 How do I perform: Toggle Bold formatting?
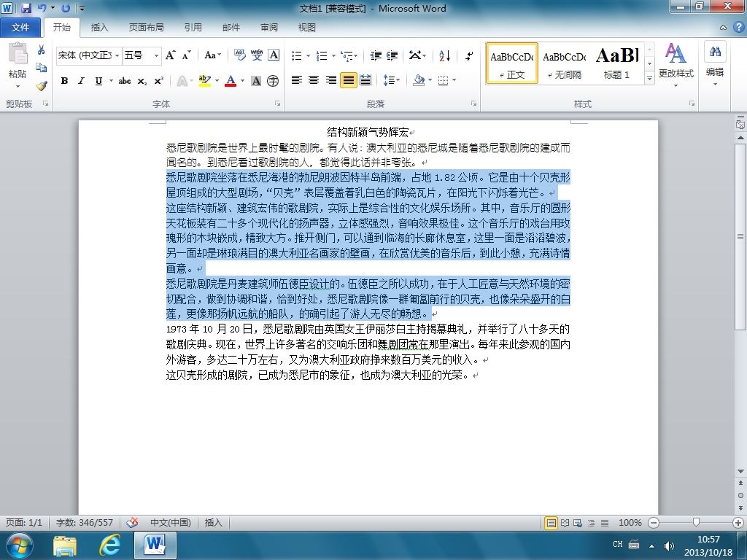point(64,81)
